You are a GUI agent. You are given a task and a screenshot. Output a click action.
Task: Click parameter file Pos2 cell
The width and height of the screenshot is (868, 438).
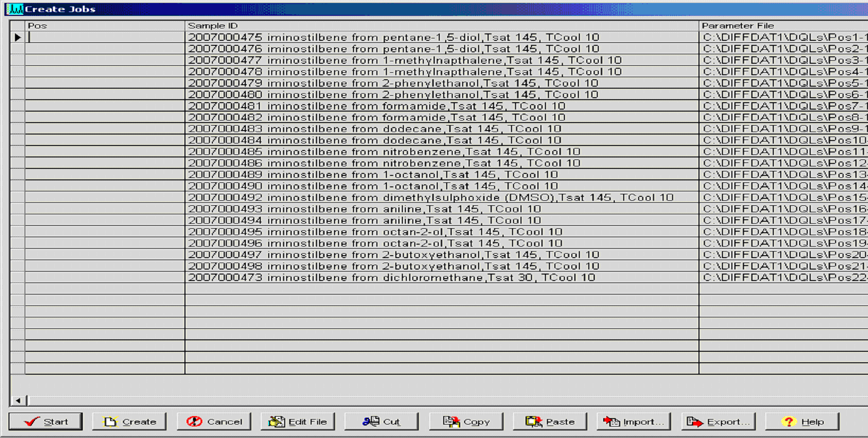(x=784, y=49)
